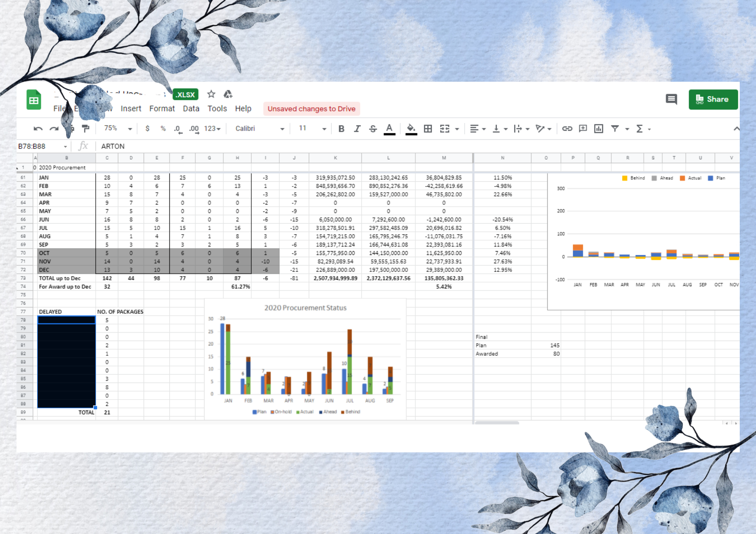This screenshot has width=756, height=534.
Task: Merge the selected cells
Action: (445, 129)
